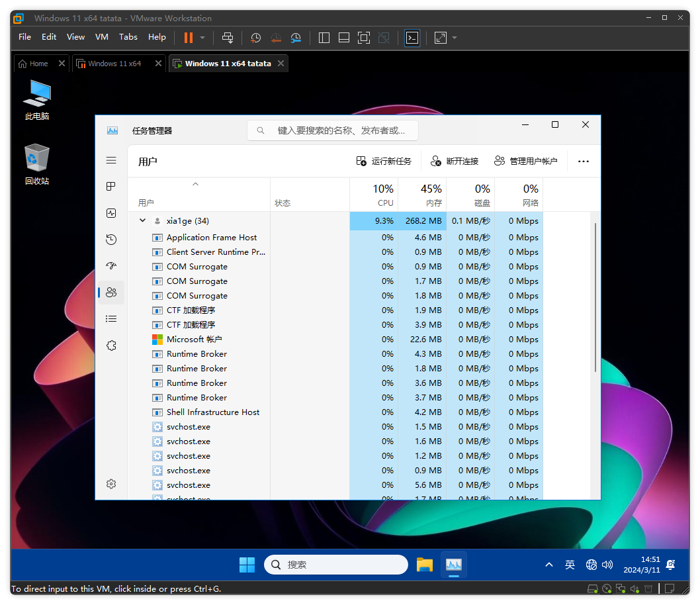Open the Services puzzle icon in sidebar
The image size is (700, 605).
click(x=111, y=346)
